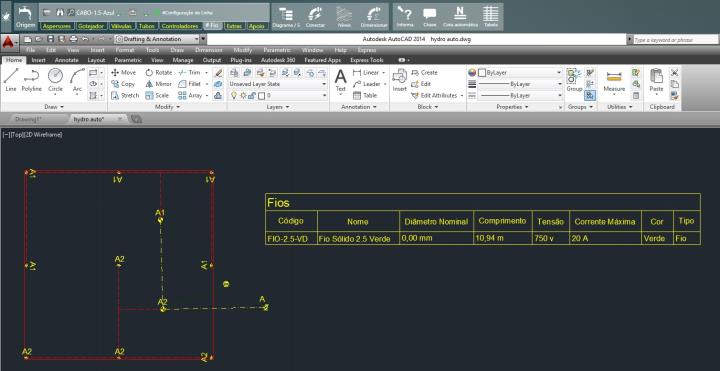Click the Insert block button

coord(399,80)
